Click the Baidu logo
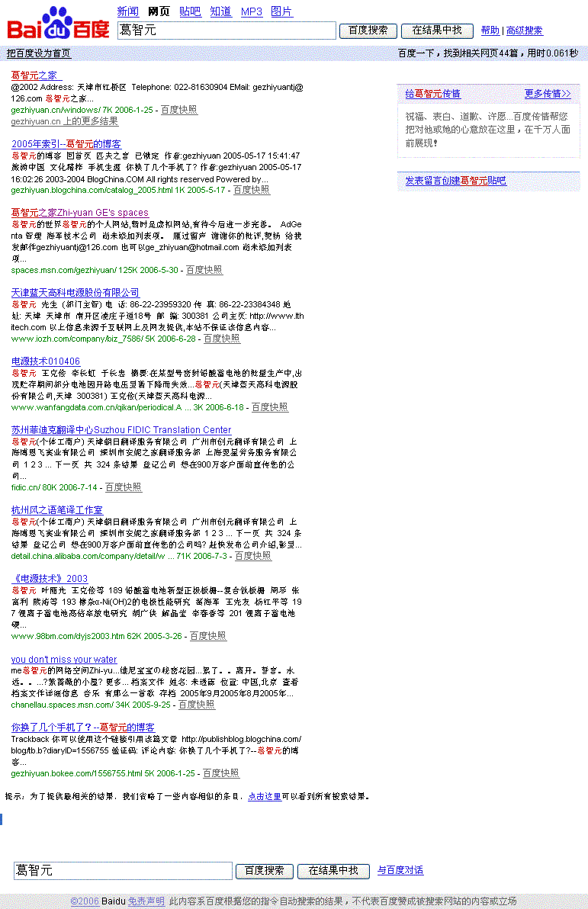588x909 pixels. (58, 23)
